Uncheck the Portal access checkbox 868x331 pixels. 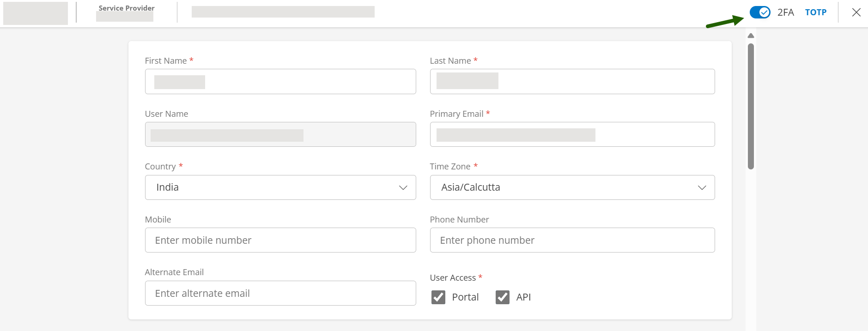pos(438,297)
